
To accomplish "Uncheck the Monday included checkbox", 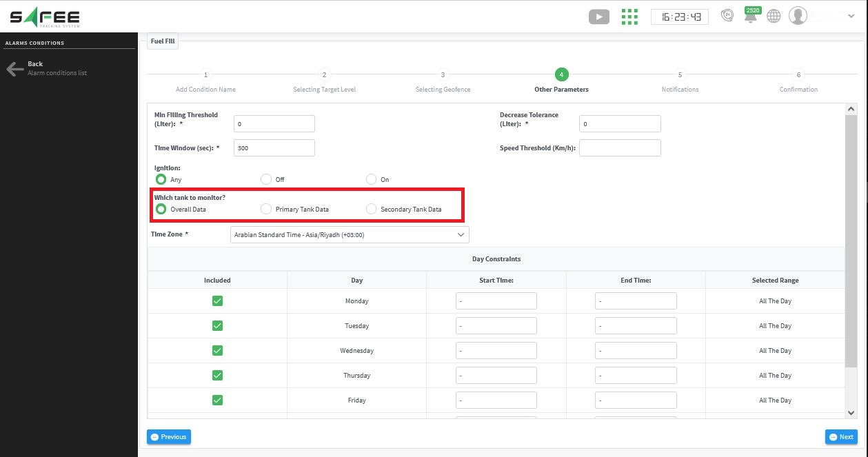I will 217,301.
